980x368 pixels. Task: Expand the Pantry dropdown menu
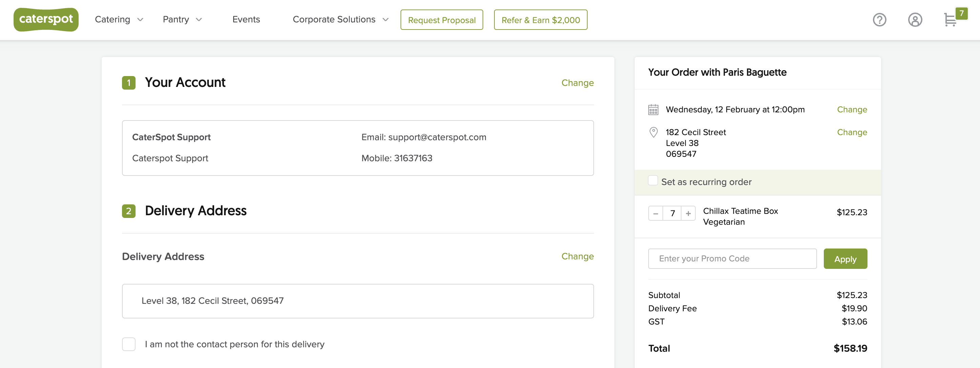(x=182, y=19)
